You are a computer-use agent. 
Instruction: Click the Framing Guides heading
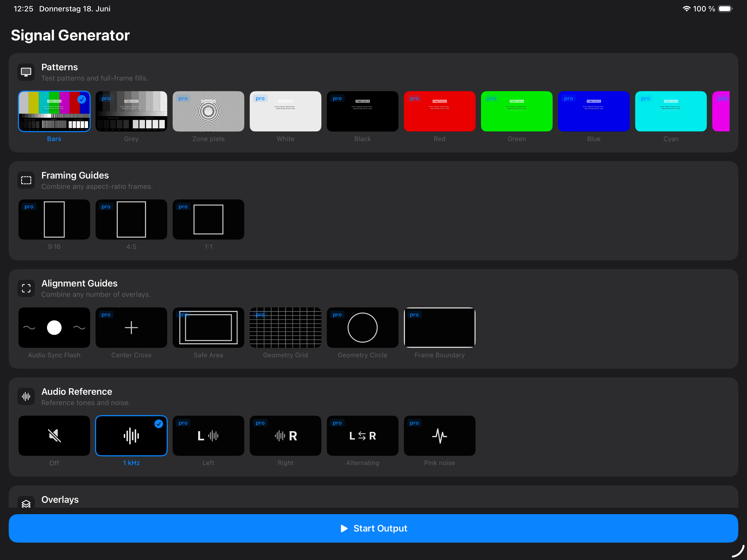click(x=75, y=175)
